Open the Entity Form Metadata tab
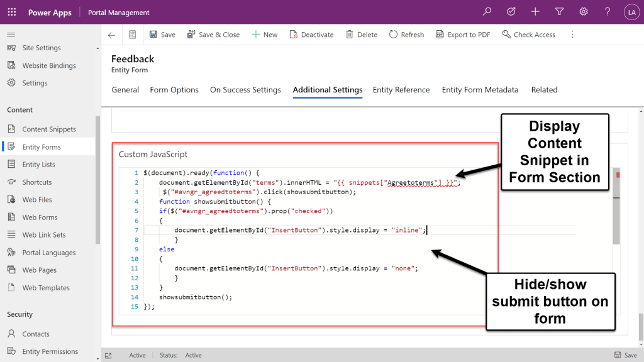Screen dimensions: 644x362 click(480, 90)
